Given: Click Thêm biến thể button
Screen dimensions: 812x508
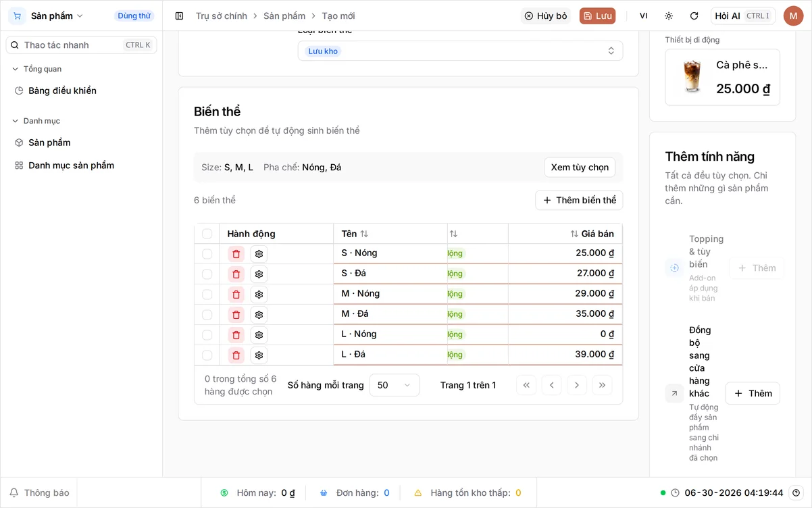Looking at the screenshot, I should click(579, 200).
